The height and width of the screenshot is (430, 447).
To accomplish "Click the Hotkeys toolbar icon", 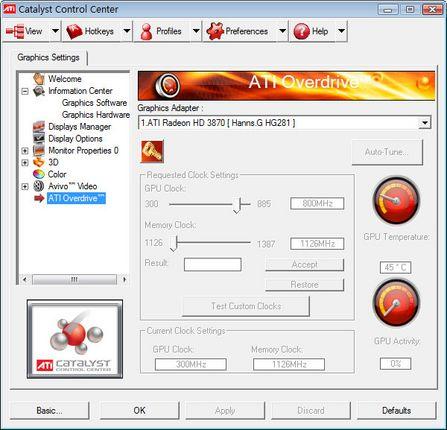I will tap(74, 32).
